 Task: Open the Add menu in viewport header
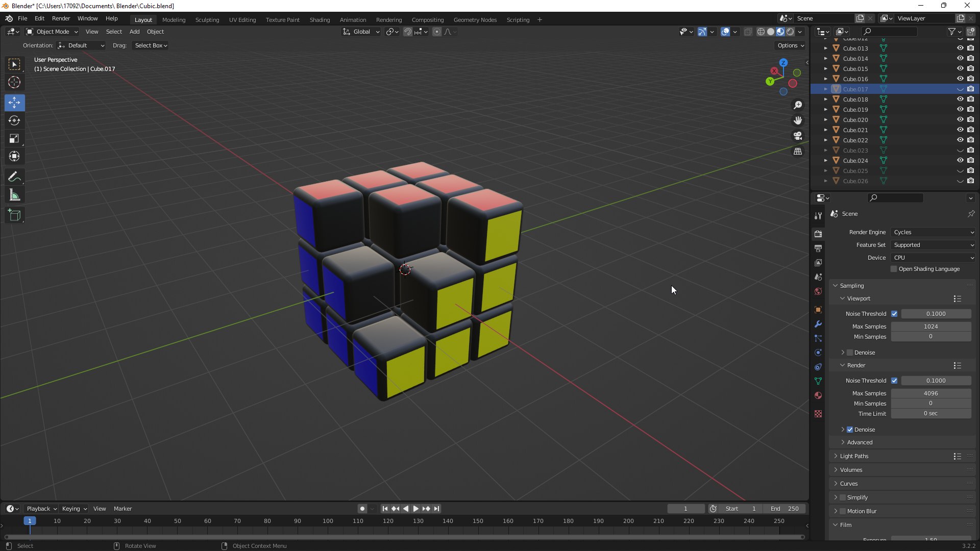point(134,32)
